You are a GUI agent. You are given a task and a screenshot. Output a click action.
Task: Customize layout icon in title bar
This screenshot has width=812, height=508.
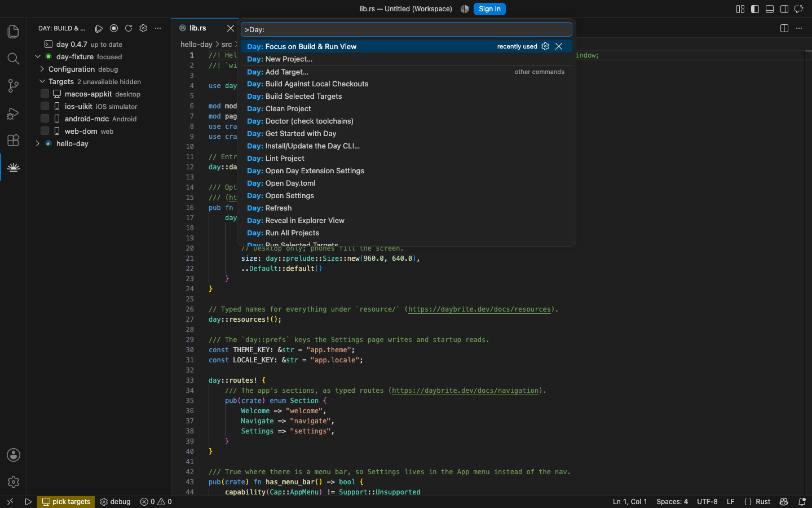740,9
